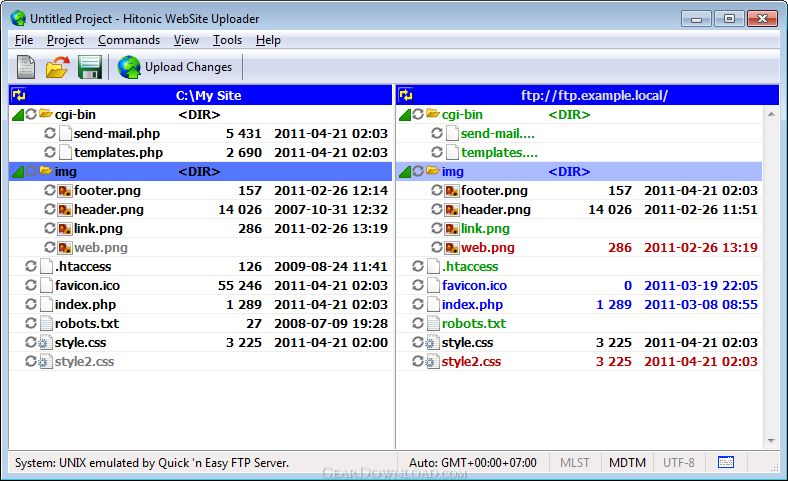Open the View menu
The image size is (788, 481).
coord(186,40)
